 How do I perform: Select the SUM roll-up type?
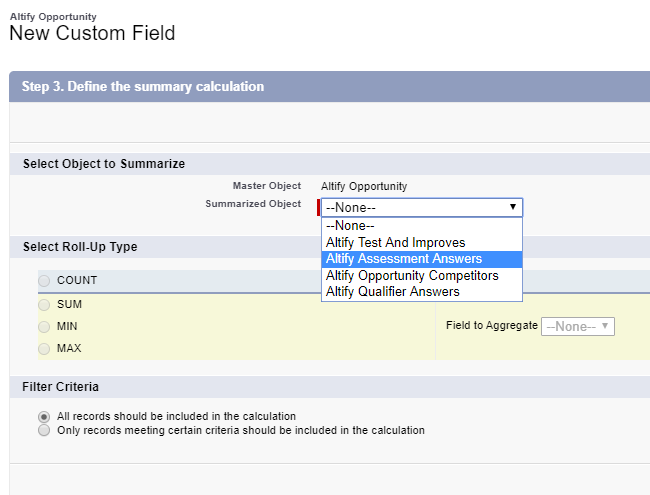(x=44, y=305)
